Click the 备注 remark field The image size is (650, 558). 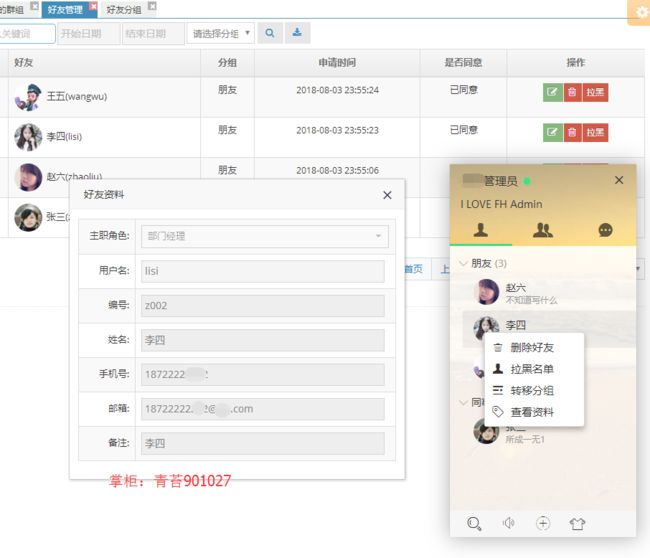click(x=262, y=443)
